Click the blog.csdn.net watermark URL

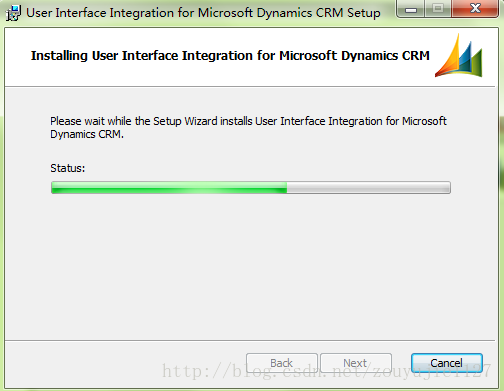tap(327, 371)
